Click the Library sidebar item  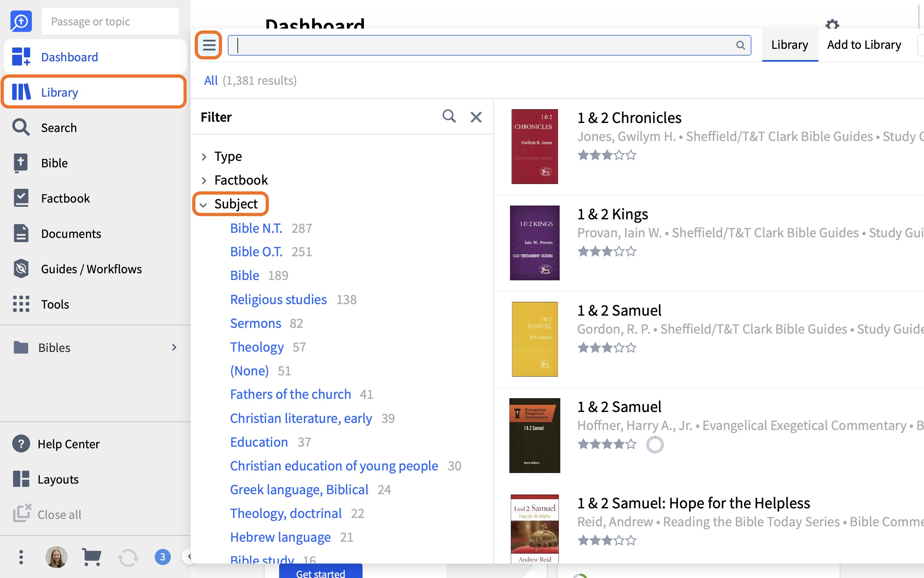point(94,92)
